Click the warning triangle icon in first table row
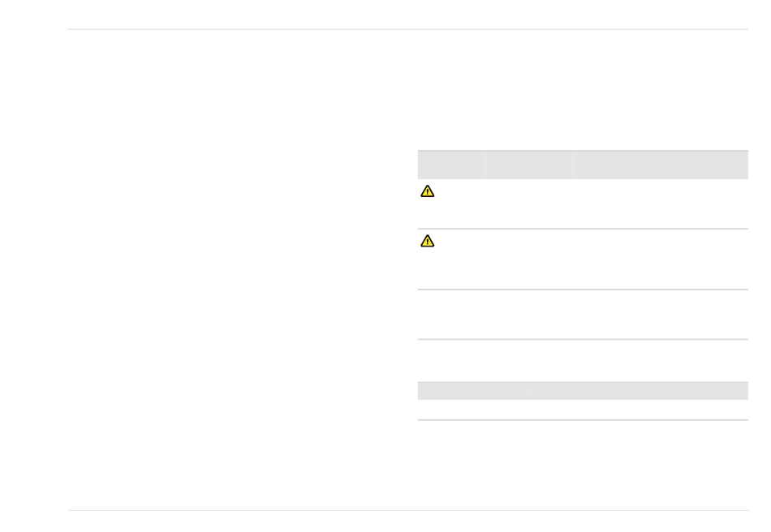The width and height of the screenshot is (771, 532). pos(427,191)
